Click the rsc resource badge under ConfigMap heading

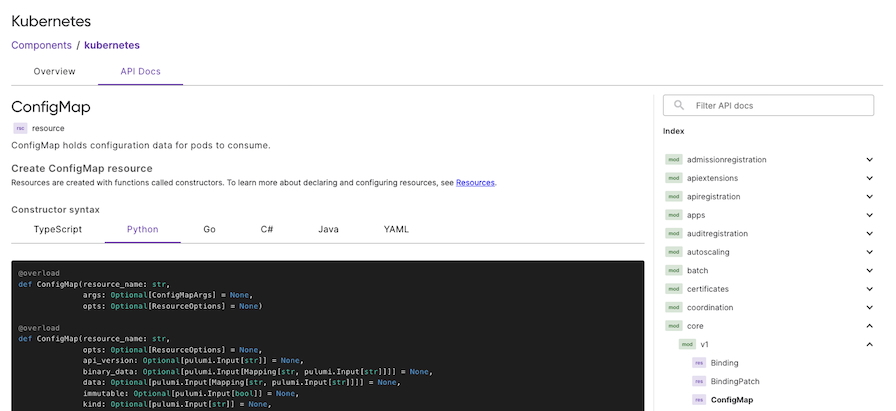(21, 128)
